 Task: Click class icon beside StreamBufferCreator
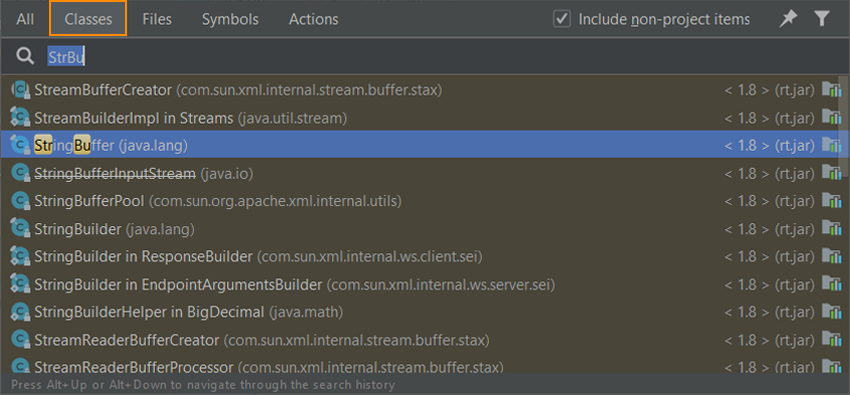point(21,89)
